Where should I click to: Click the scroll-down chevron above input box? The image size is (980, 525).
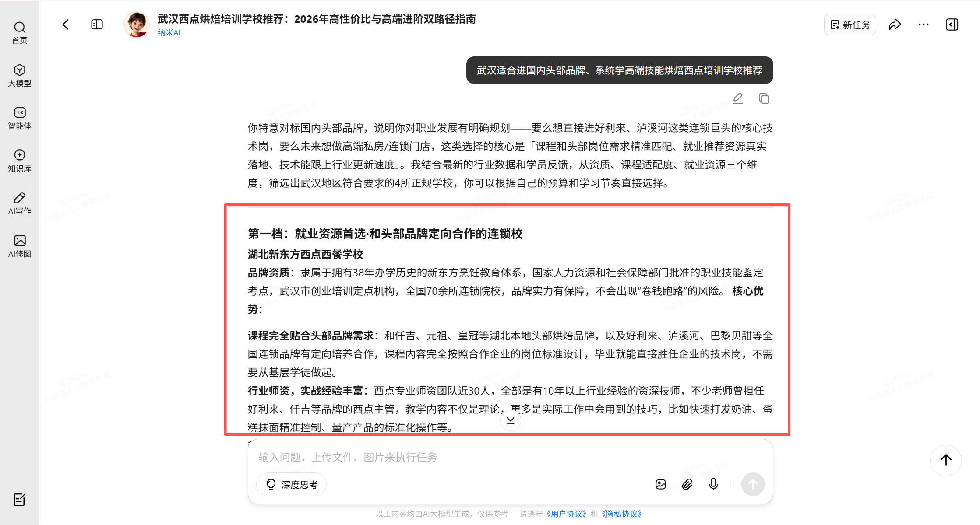tap(510, 420)
